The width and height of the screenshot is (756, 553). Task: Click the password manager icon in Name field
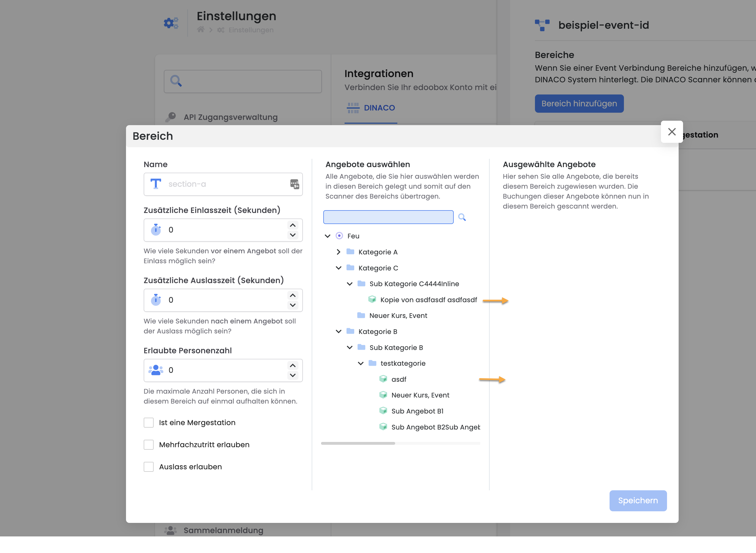[x=294, y=184]
